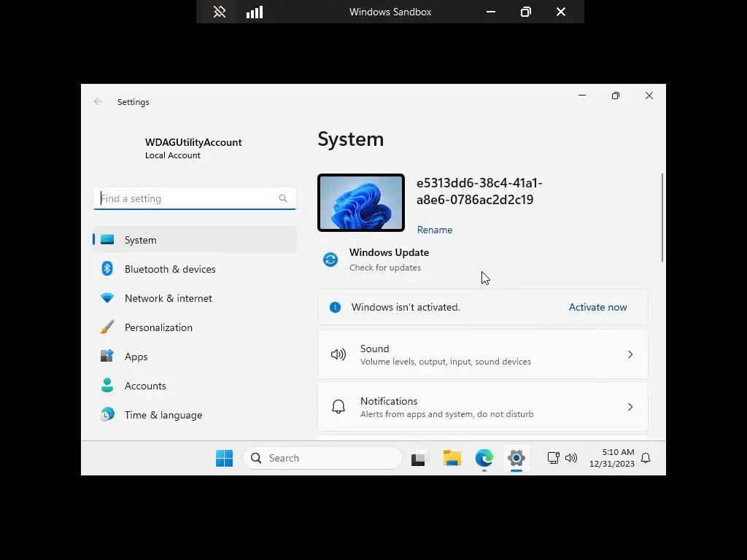Screen dimensions: 747x560
Task: Open Time & language settings
Action: click(x=195, y=415)
